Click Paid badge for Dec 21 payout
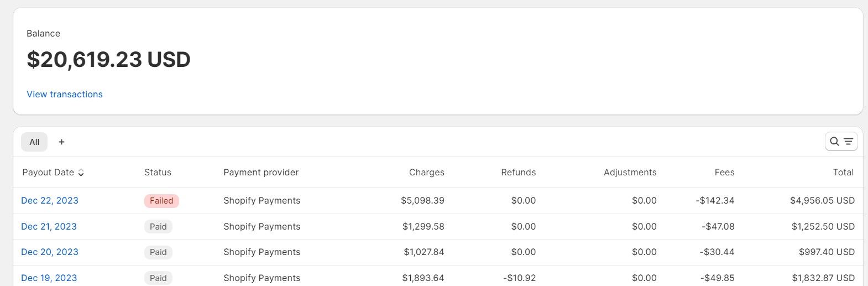 (158, 226)
